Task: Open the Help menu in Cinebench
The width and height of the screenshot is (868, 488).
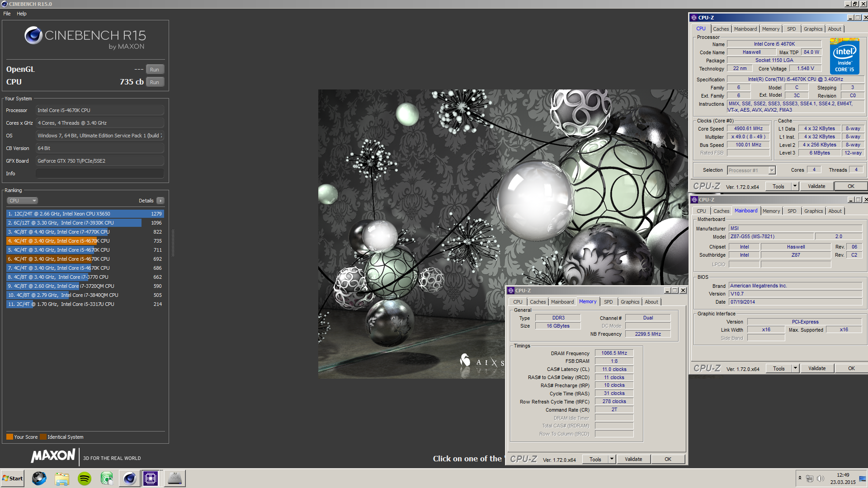Action: [x=22, y=14]
